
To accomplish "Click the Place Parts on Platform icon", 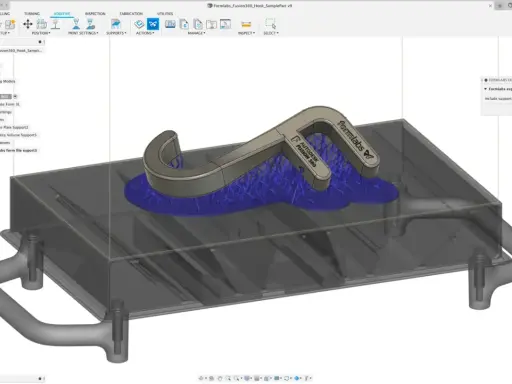I will tap(56, 24).
